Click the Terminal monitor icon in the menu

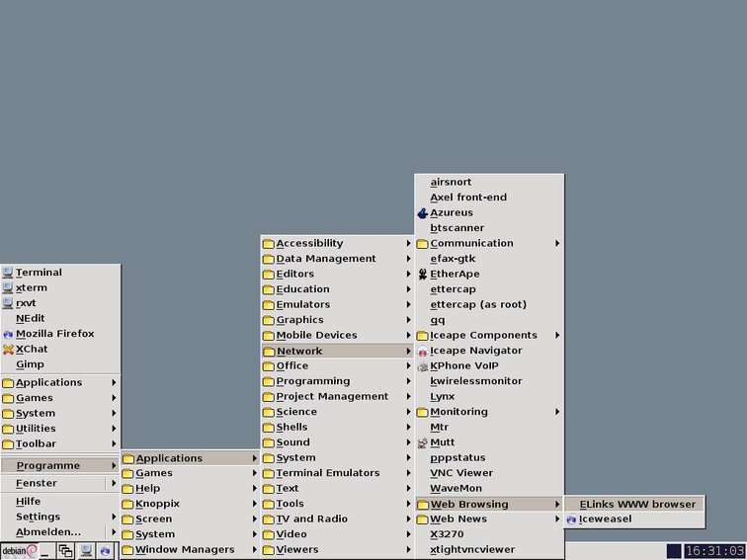tap(8, 273)
